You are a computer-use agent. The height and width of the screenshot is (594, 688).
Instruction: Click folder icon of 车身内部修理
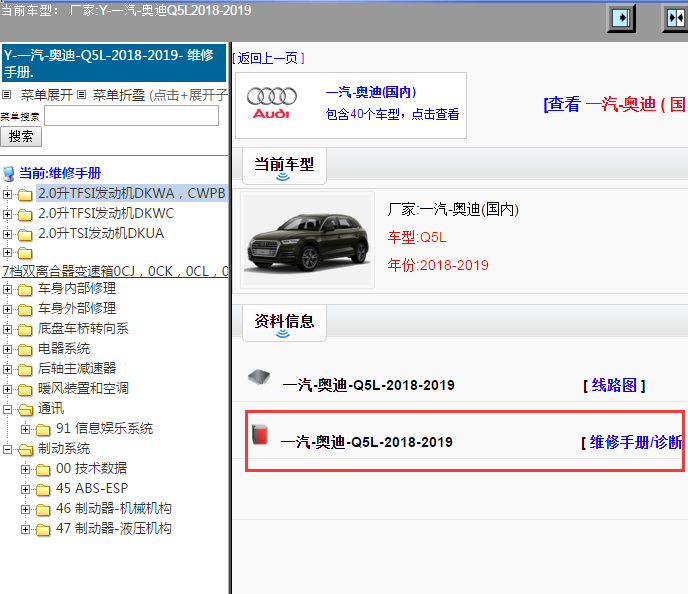25,290
